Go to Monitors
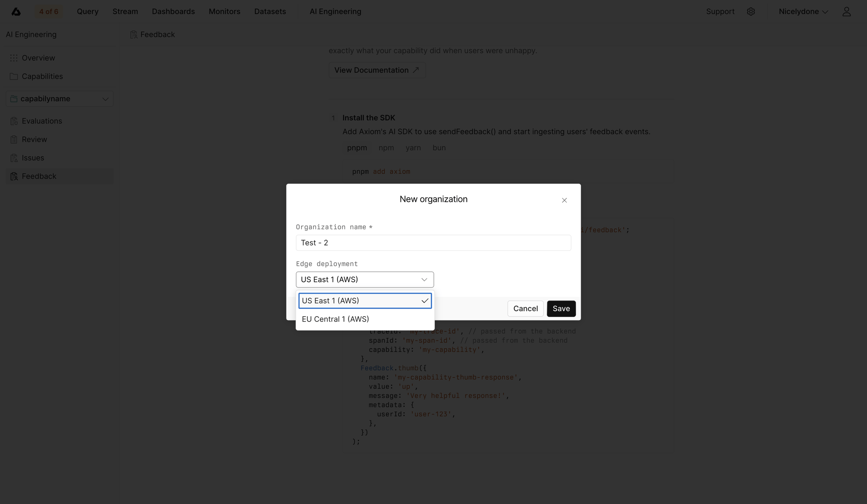This screenshot has width=867, height=504. 224,12
